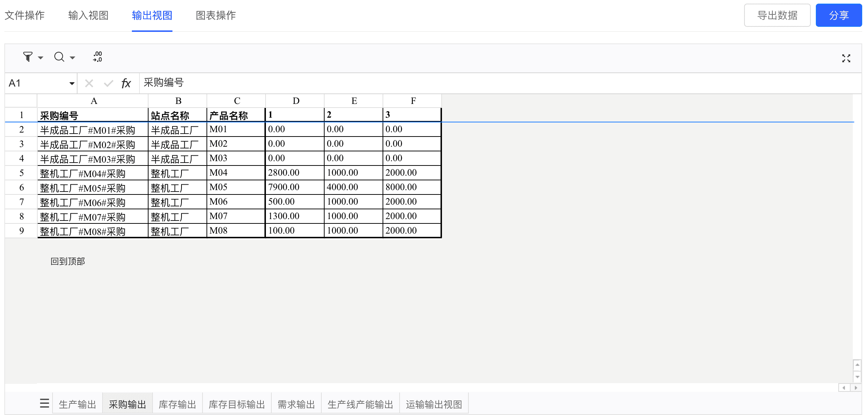This screenshot has height=415, width=868.
Task: Open the 库存目标输出 sheet tab
Action: tap(237, 404)
